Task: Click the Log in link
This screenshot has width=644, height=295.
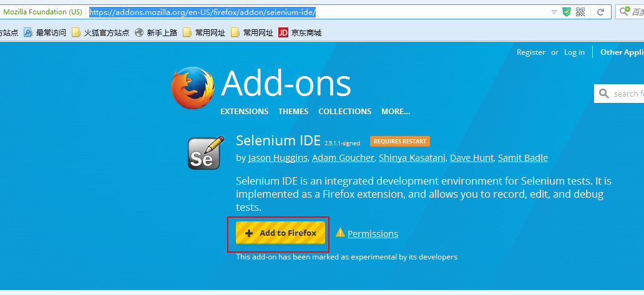Action: click(574, 52)
